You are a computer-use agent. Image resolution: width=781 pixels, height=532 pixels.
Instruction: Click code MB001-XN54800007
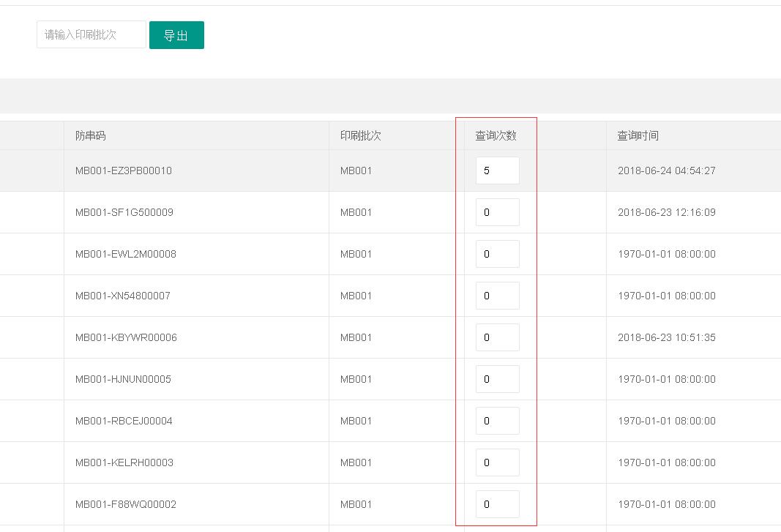(122, 296)
